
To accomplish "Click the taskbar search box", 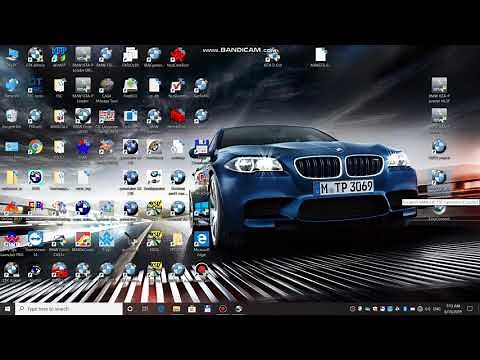I will click(69, 309).
